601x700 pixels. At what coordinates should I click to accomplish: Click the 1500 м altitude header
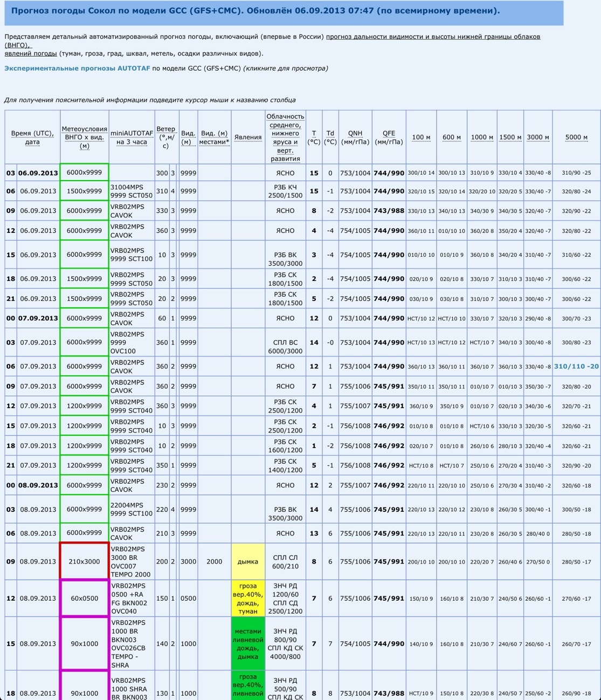(510, 137)
